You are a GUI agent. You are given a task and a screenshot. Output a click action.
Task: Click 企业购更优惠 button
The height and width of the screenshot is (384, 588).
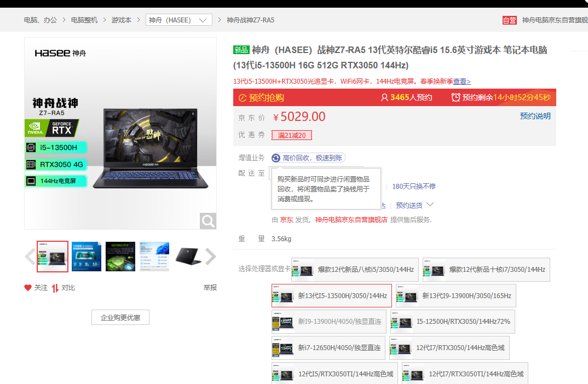120,317
